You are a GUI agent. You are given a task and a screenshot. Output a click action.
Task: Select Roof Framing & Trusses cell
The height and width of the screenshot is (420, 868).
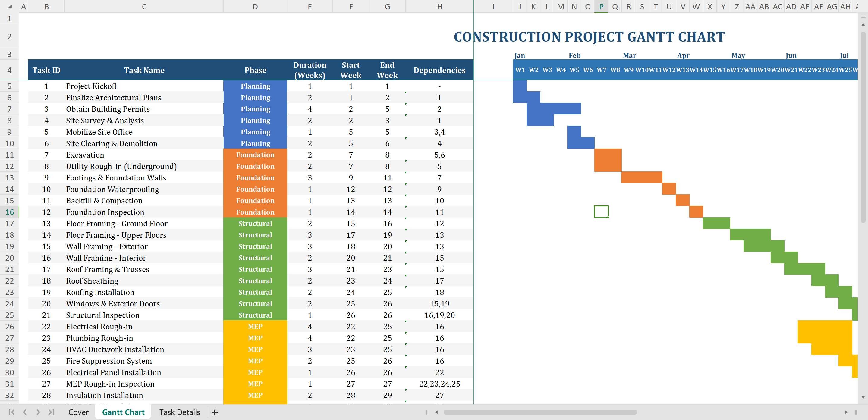coord(144,269)
